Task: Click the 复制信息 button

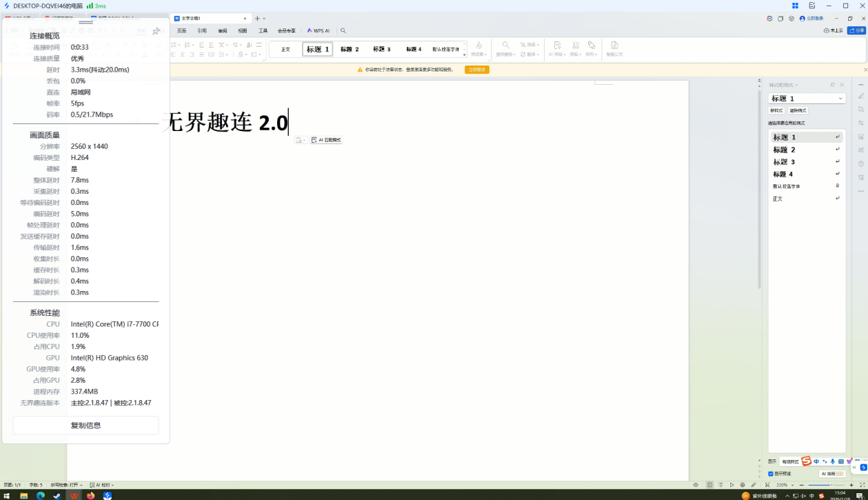Action: click(x=85, y=426)
